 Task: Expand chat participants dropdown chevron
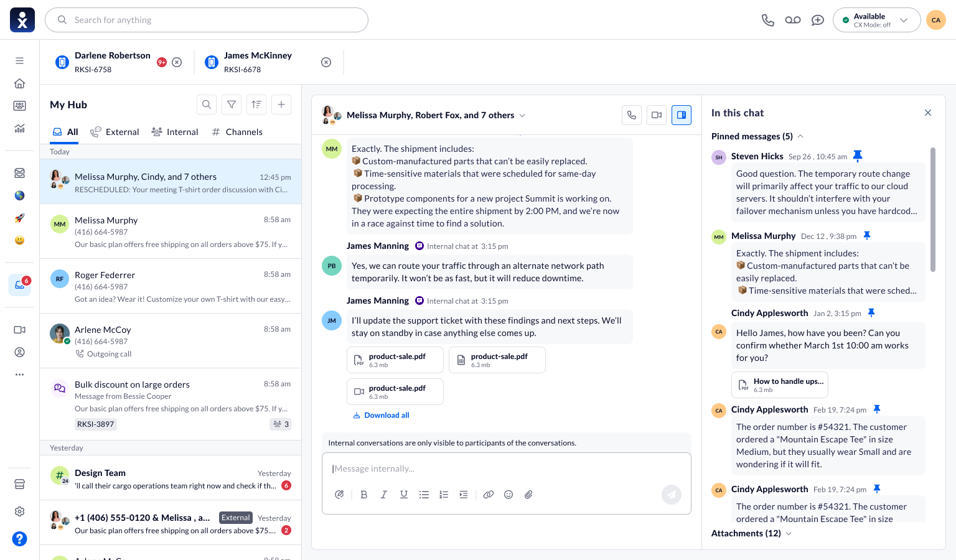coord(522,116)
